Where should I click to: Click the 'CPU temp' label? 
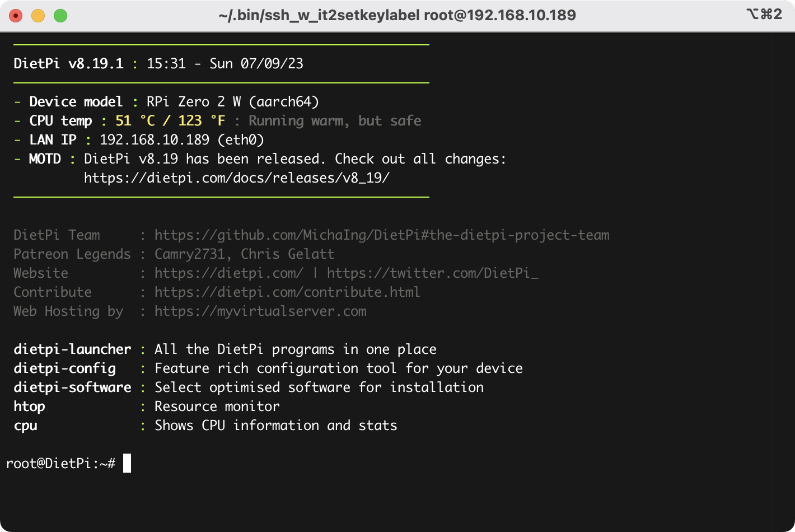(60, 121)
